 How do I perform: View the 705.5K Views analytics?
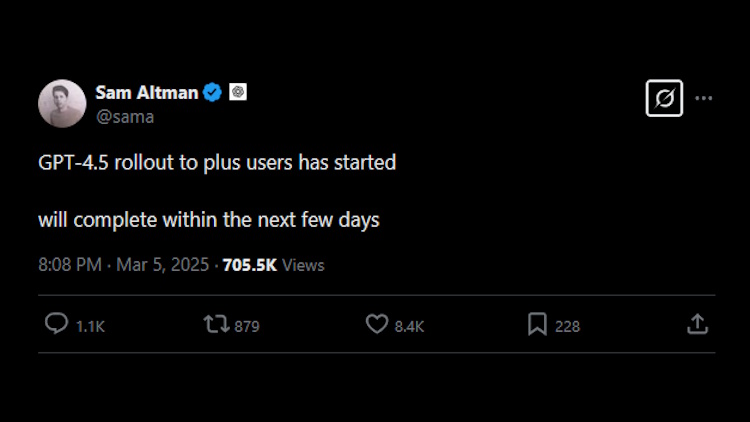273,265
